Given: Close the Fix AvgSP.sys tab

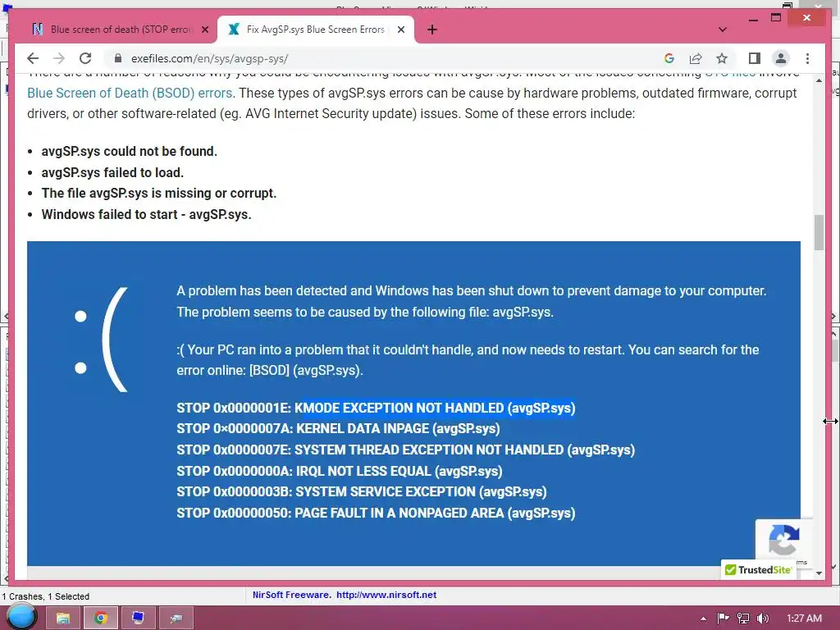Looking at the screenshot, I should (400, 30).
